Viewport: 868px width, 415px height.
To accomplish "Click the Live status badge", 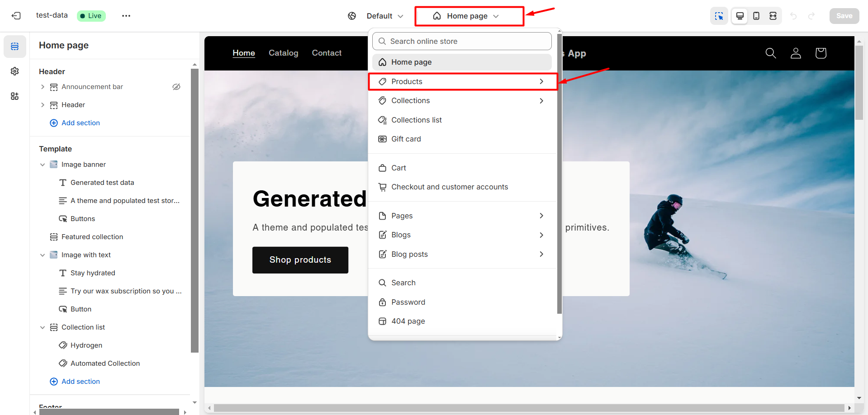I will click(x=91, y=16).
